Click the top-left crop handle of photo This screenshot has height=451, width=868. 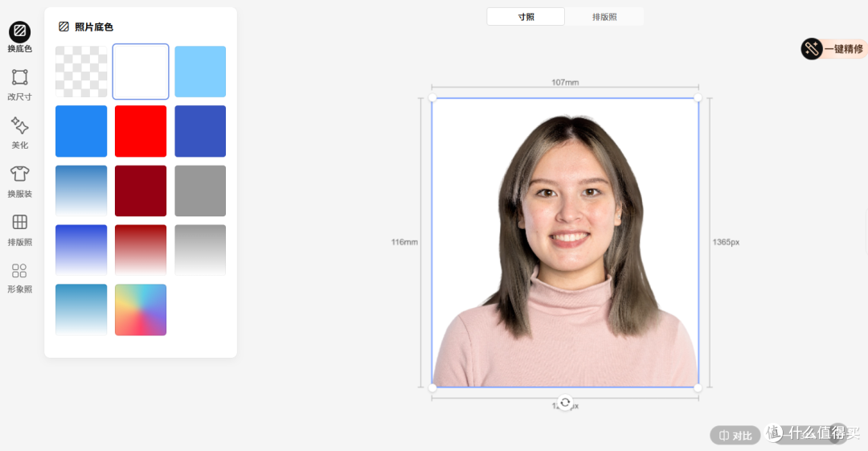click(x=432, y=98)
